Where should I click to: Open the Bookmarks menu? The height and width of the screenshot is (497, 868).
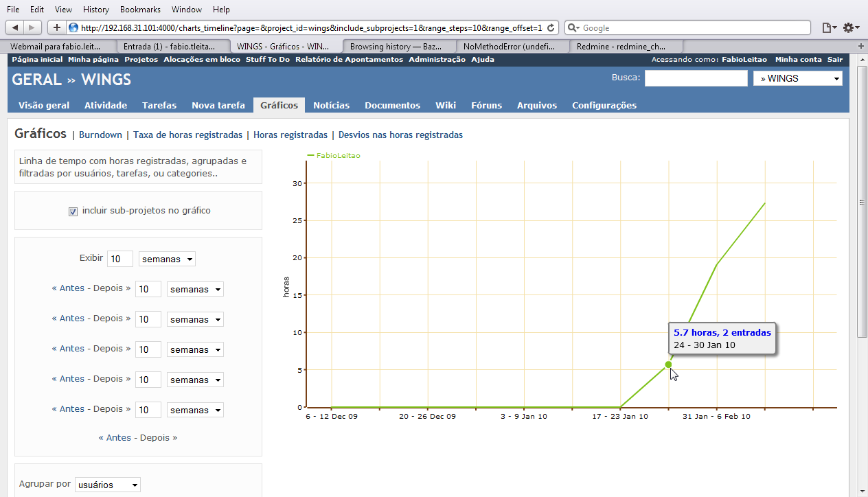point(140,10)
